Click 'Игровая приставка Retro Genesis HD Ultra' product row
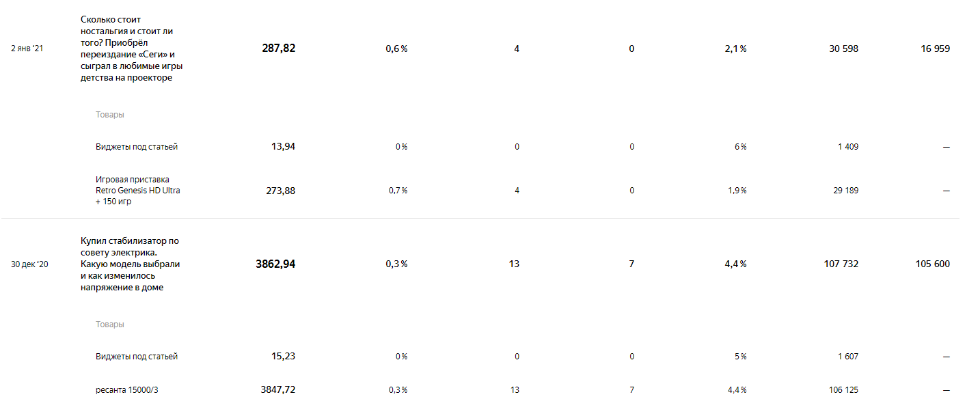This screenshot has height=414, width=980. pyautogui.click(x=138, y=191)
